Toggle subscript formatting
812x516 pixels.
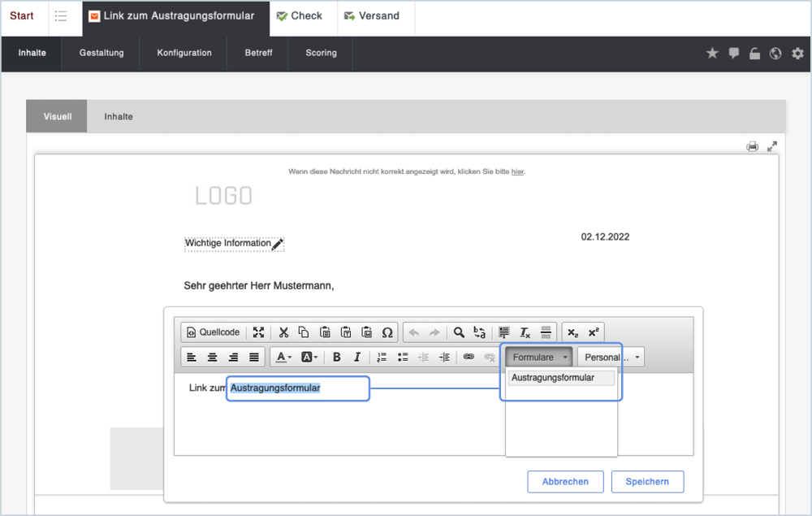[x=573, y=332]
